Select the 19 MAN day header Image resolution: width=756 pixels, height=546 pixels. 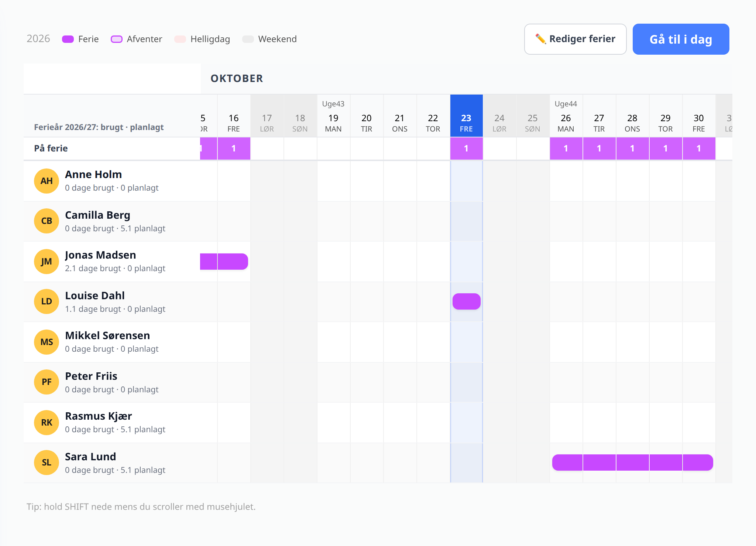[333, 116]
